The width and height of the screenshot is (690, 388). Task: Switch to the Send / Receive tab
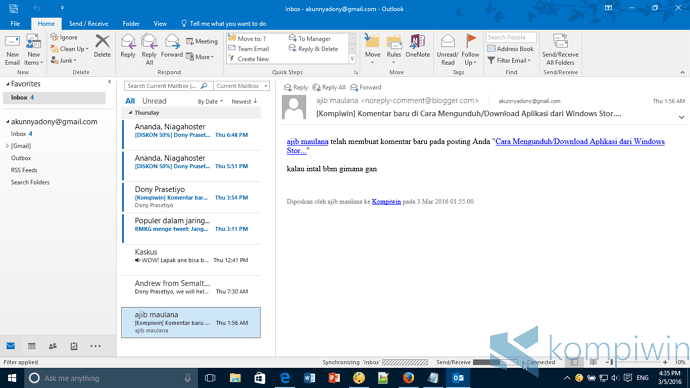tap(88, 24)
